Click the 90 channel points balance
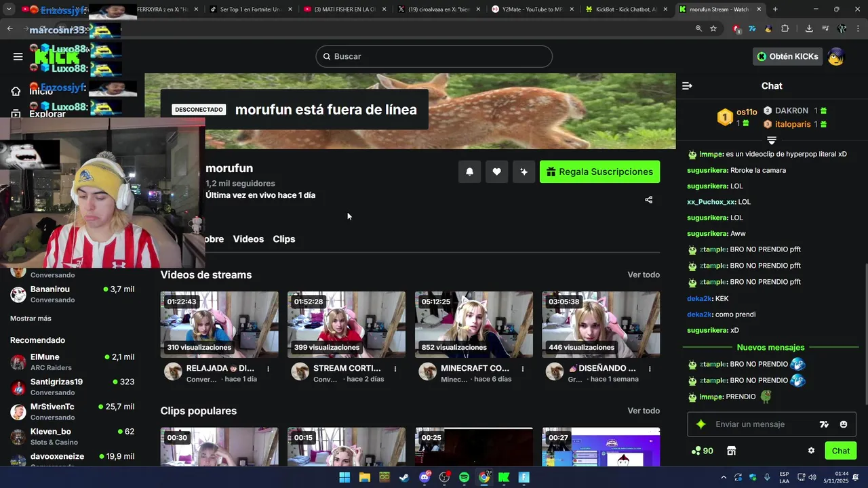Image resolution: width=868 pixels, height=488 pixels. pyautogui.click(x=702, y=451)
